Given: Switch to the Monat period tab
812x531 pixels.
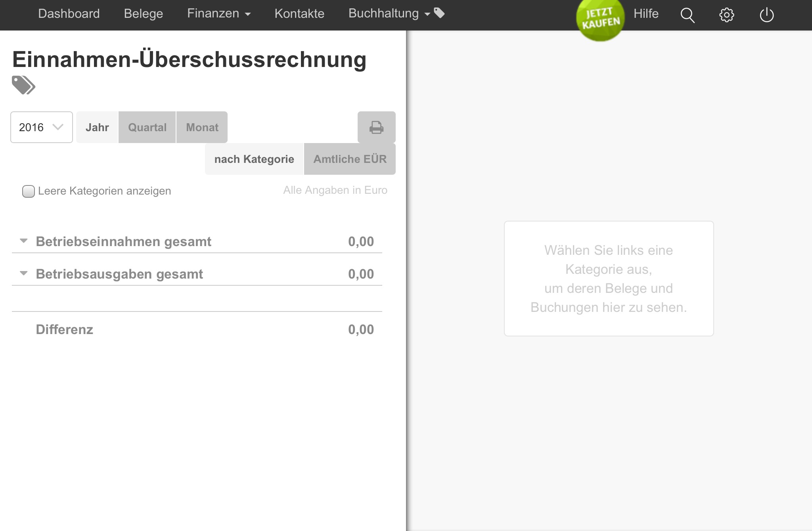Looking at the screenshot, I should pos(202,127).
